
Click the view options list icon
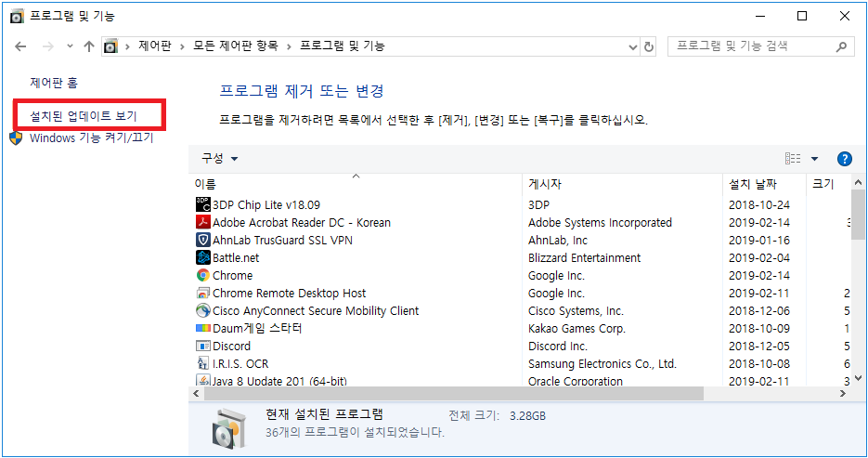[793, 159]
